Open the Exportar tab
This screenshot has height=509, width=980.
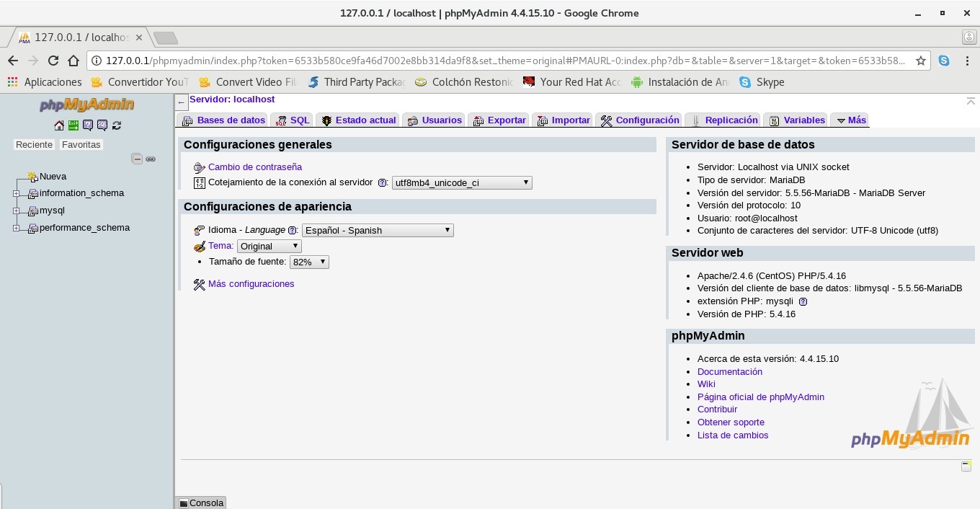point(499,120)
